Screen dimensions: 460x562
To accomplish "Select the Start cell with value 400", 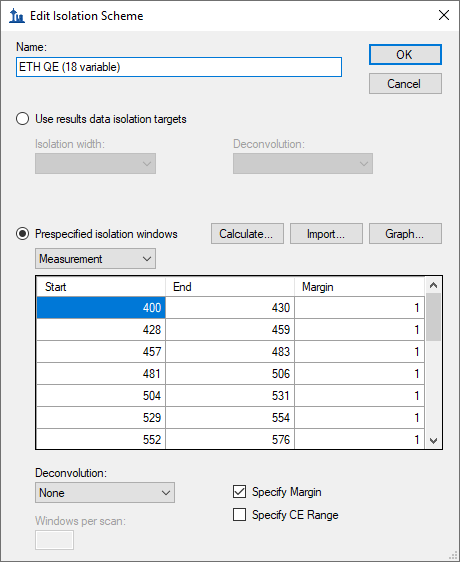I will (101, 308).
